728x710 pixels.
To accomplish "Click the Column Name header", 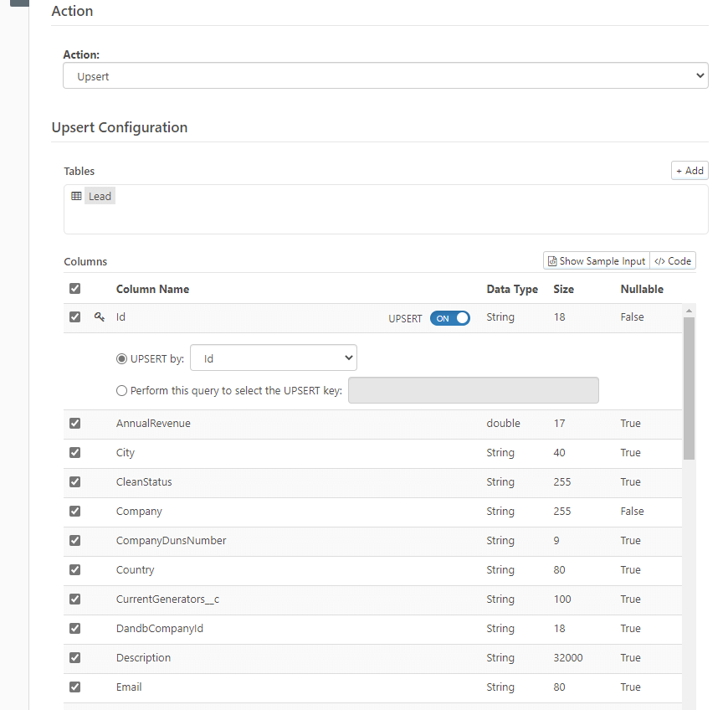I will tap(152, 289).
